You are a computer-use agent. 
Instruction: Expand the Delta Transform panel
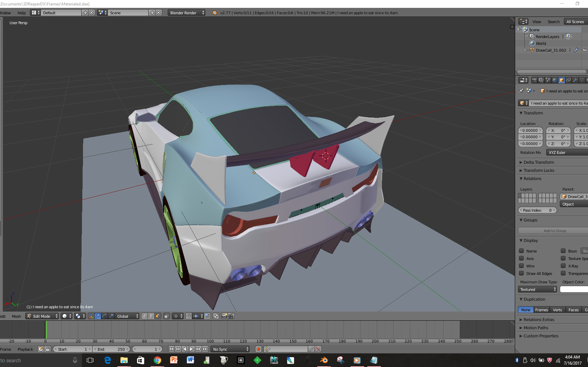(x=539, y=162)
